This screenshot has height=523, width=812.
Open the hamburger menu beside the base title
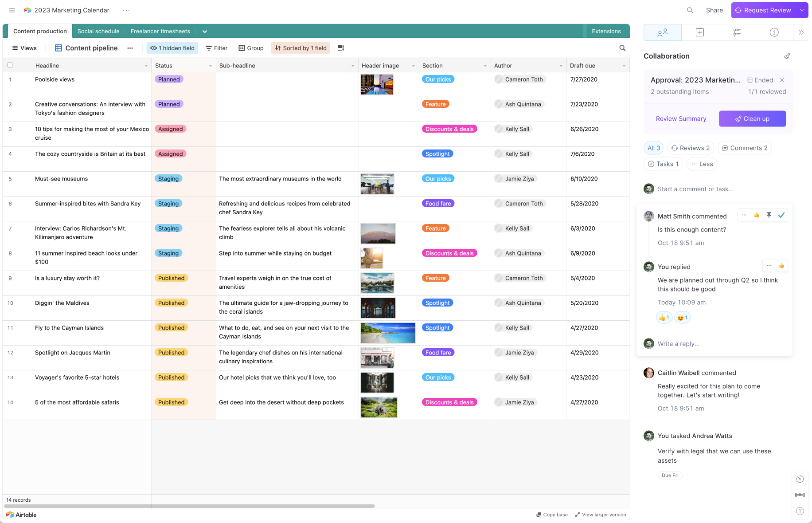coord(12,10)
